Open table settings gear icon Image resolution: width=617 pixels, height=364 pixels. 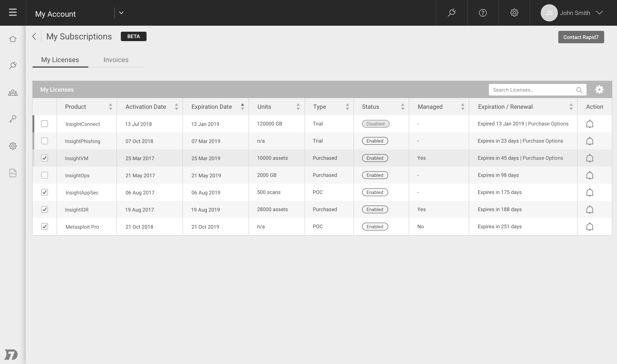pos(599,90)
